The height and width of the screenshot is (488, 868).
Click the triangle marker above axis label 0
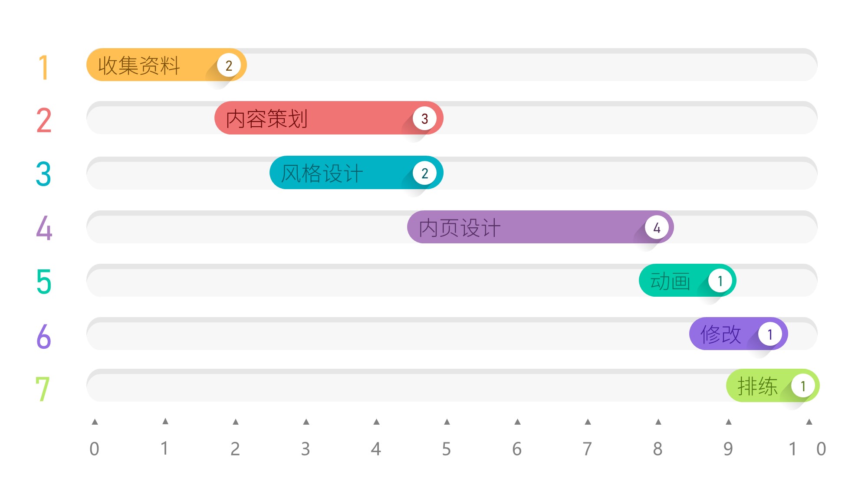coord(95,422)
